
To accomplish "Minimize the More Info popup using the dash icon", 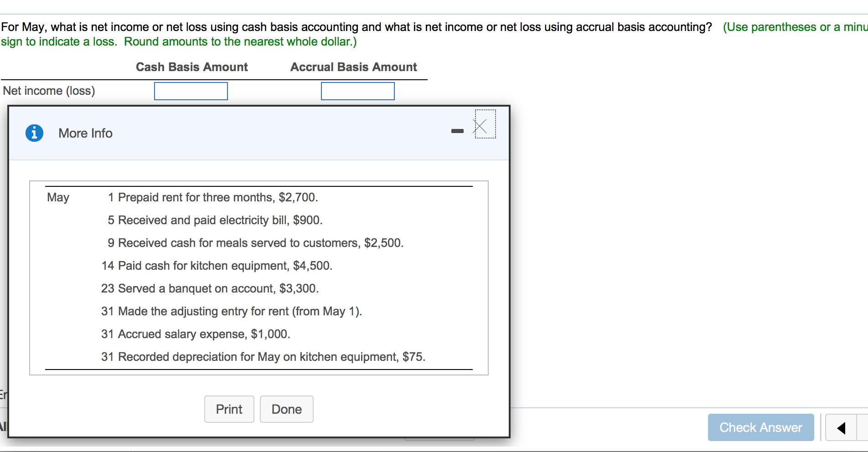I will [457, 131].
